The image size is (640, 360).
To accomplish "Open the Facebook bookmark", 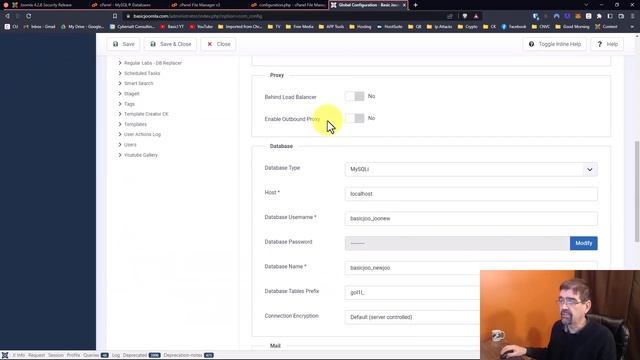I will 513,27.
